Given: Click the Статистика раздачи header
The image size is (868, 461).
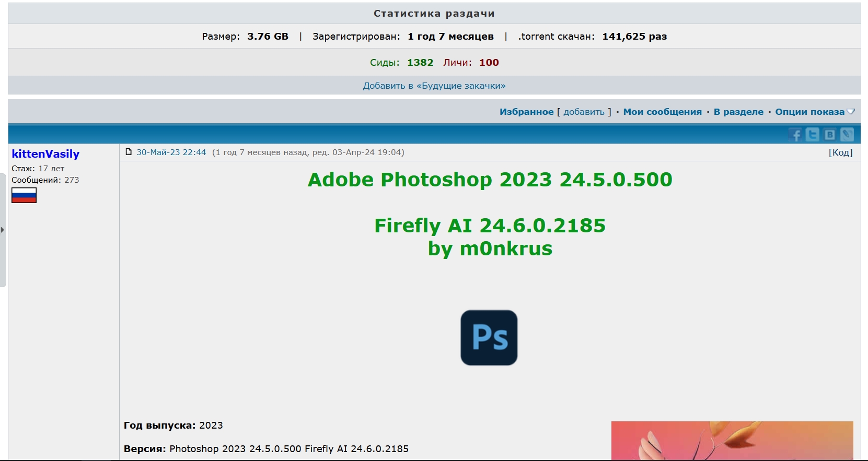Looking at the screenshot, I should [434, 14].
